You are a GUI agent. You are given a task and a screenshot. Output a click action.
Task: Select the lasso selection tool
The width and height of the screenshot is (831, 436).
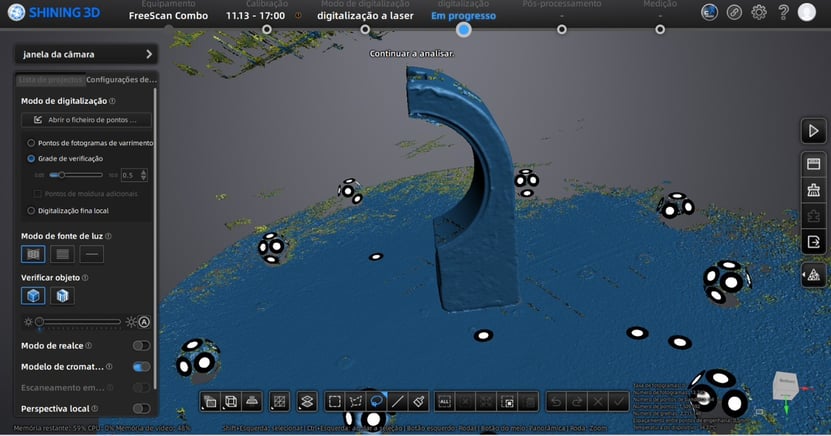coord(376,401)
